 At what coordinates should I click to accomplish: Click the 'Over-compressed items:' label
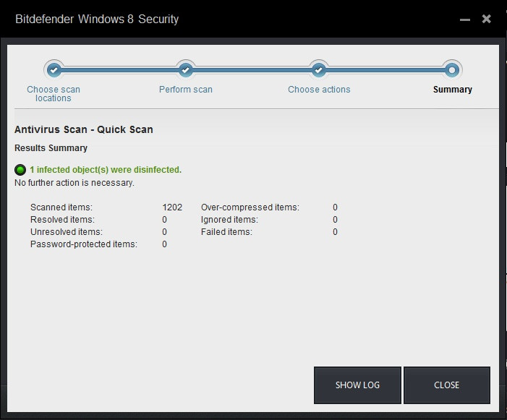250,207
